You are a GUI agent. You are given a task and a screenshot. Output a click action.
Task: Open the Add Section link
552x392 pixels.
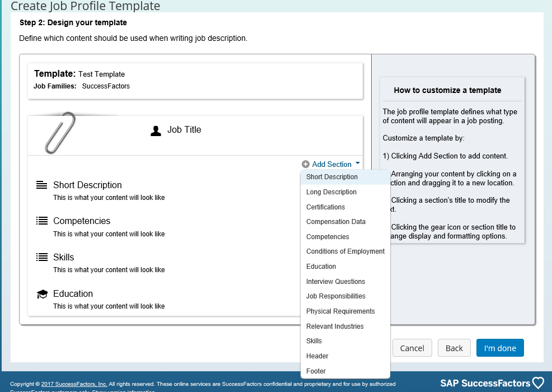tap(331, 164)
